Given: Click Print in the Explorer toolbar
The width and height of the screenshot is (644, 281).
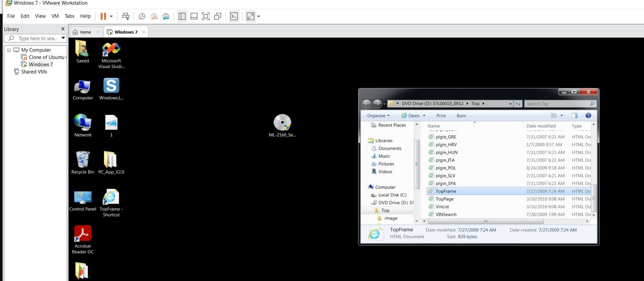Looking at the screenshot, I should tap(441, 116).
